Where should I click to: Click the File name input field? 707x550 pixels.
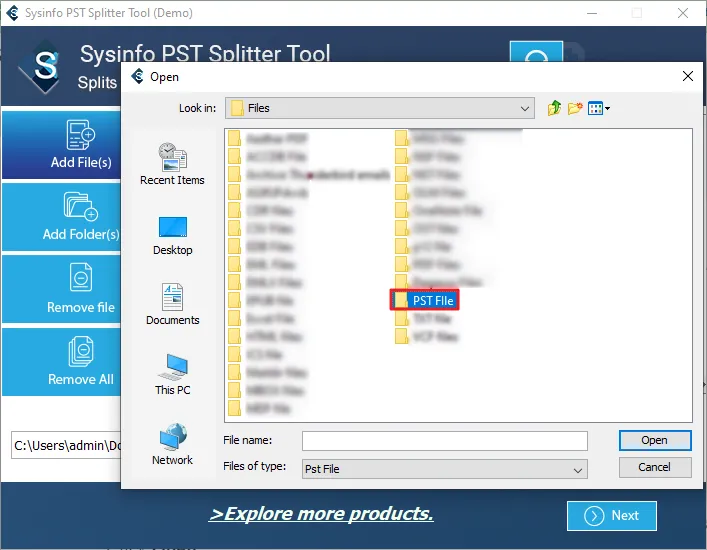[445, 441]
